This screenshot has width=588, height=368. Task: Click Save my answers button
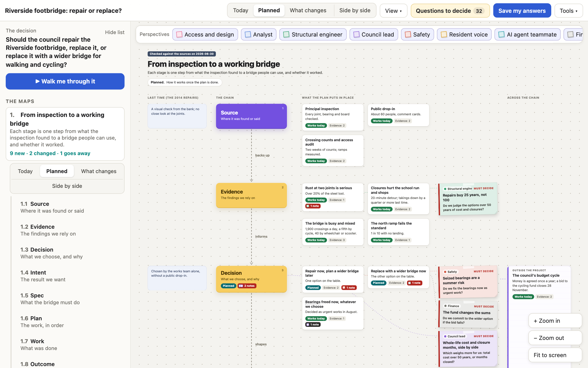tap(522, 11)
